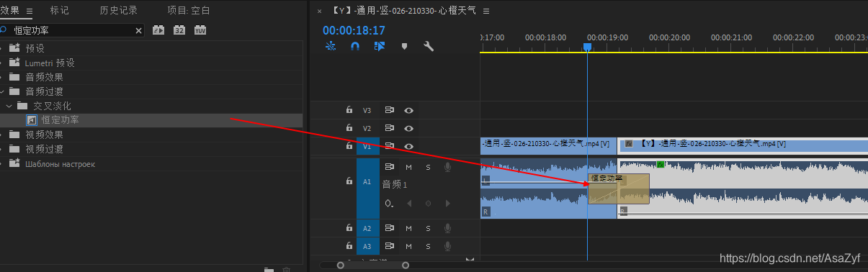The width and height of the screenshot is (868, 272).
Task: Toggle sync lock on track A1
Action: 389,167
